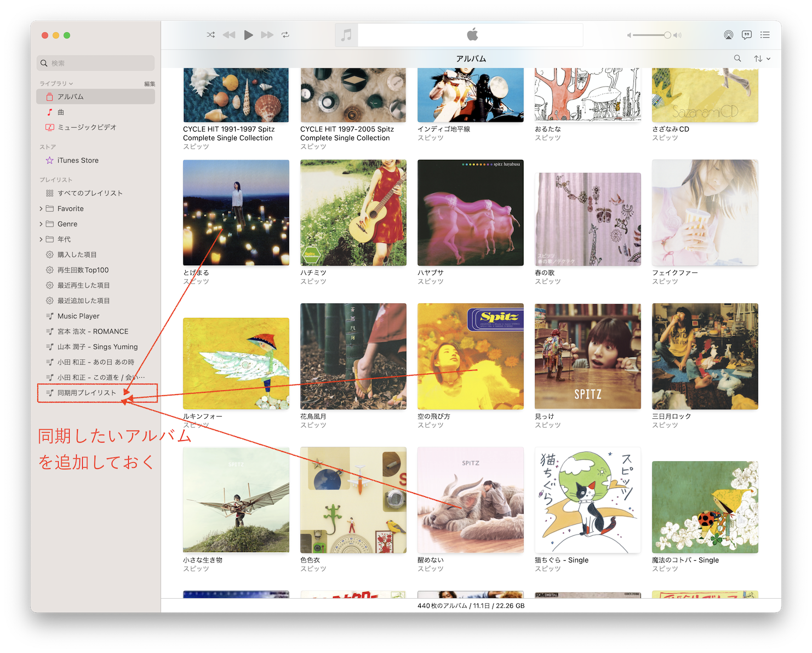The height and width of the screenshot is (653, 812).
Task: Expand the 年代 playlist folder
Action: [41, 240]
